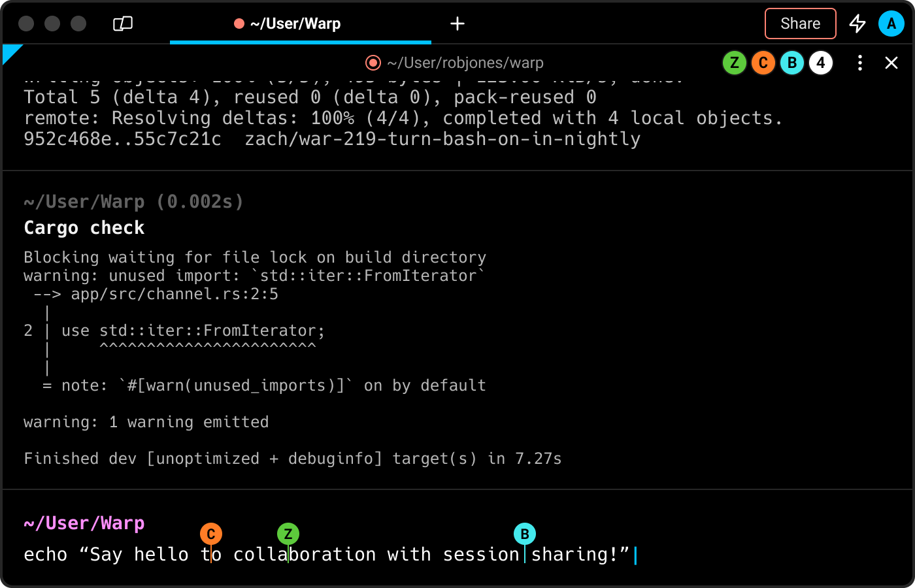Click the orange C cursor marker in input
This screenshot has height=588, width=915.
[x=211, y=534]
